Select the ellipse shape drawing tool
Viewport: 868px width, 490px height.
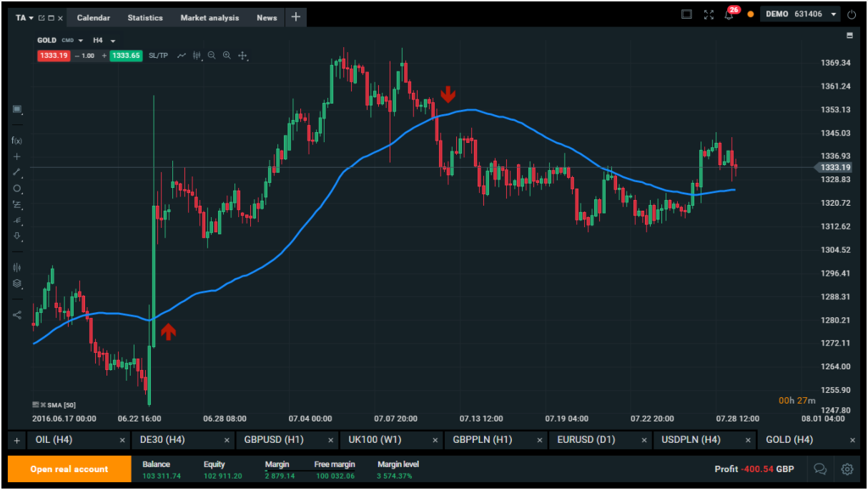[17, 189]
